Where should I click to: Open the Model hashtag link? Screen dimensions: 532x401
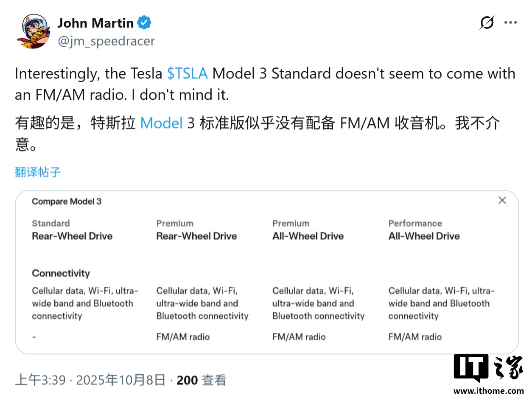pos(161,123)
